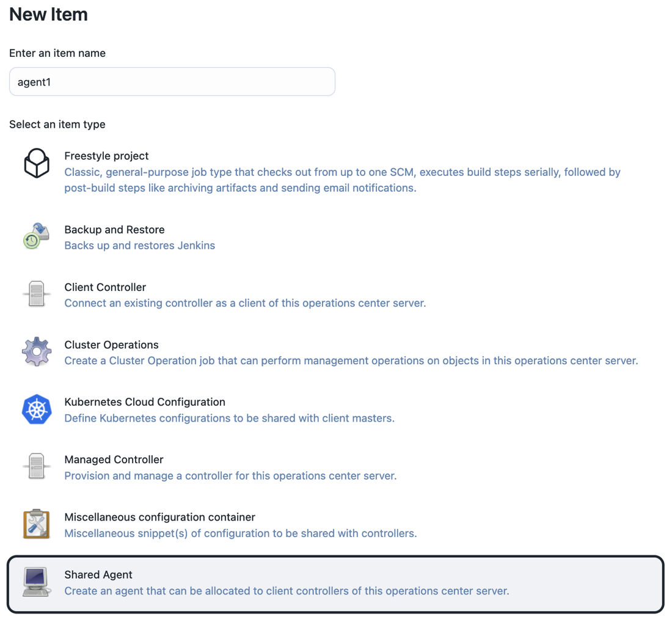Pick the Managed Controller title text
Viewport: 672px width, 622px height.
[x=114, y=459]
